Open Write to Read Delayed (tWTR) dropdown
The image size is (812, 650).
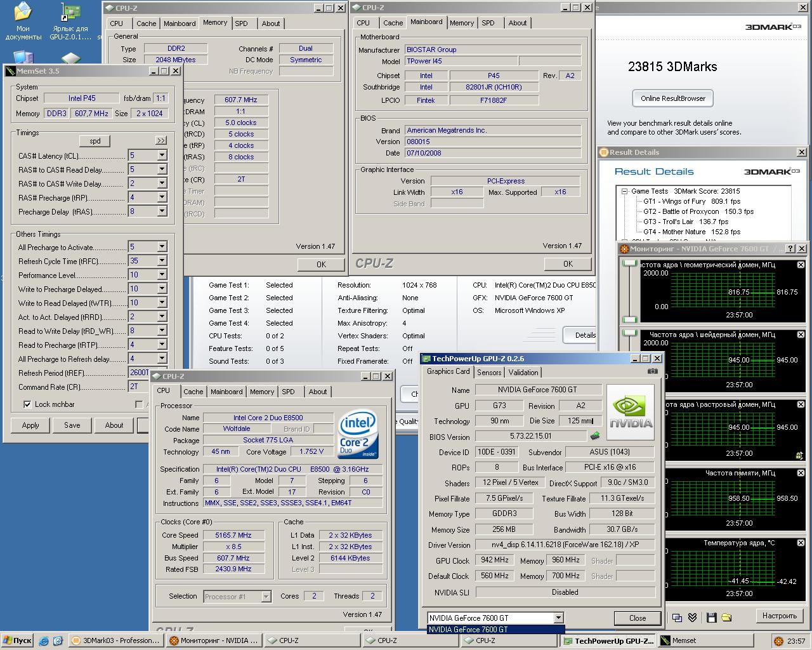162,303
